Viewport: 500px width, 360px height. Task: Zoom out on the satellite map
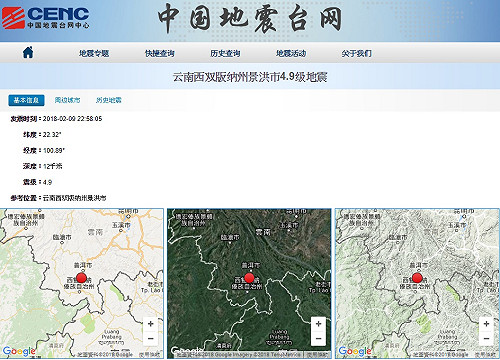tap(318, 339)
